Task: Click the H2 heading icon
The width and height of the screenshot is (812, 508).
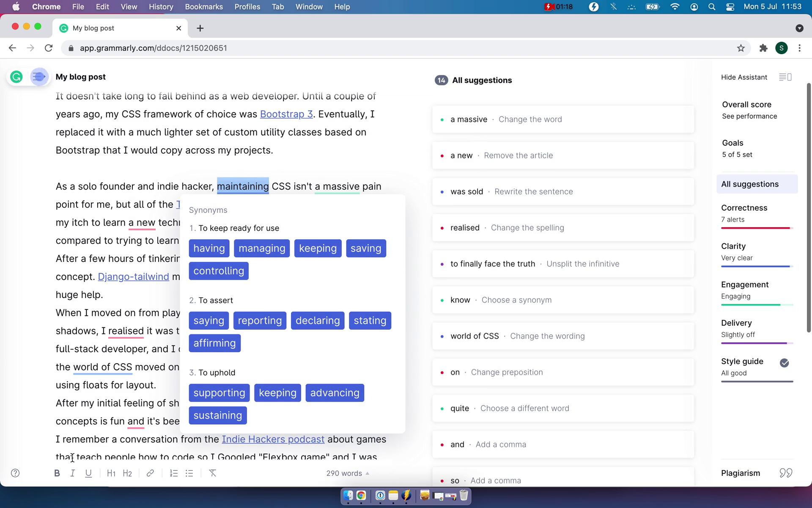Action: point(127,473)
